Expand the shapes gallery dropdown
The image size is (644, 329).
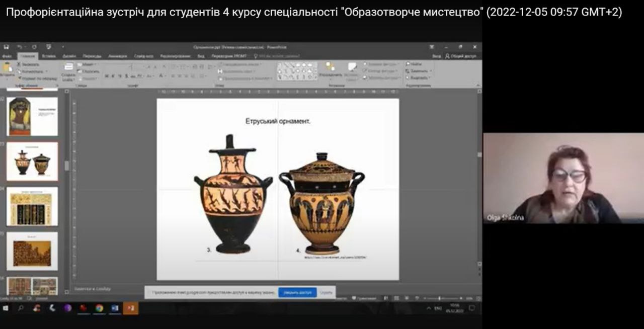coord(316,77)
